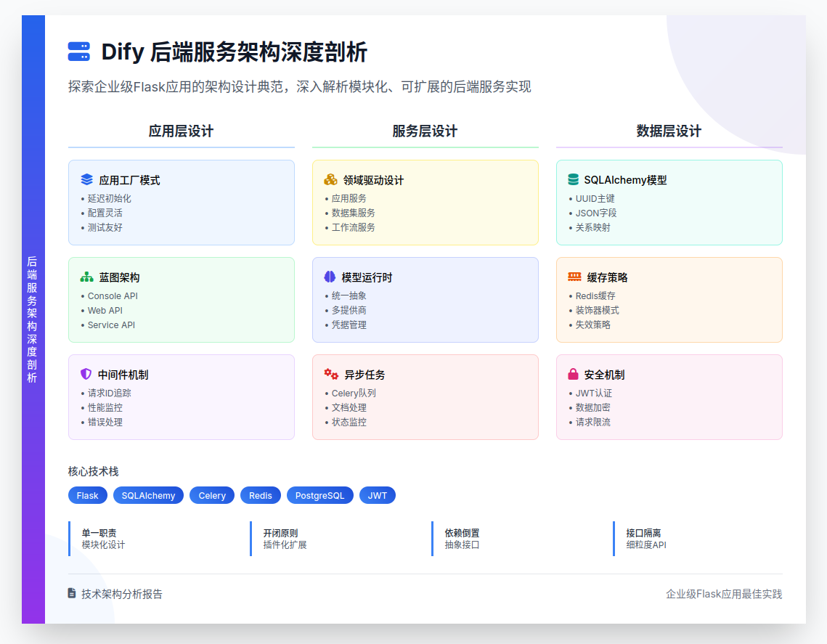
Task: Click the gears icon beside 异步任务
Action: point(330,375)
